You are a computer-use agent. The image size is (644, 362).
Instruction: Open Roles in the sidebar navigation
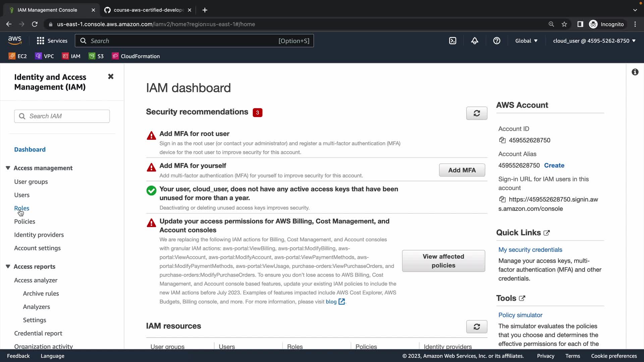click(22, 208)
